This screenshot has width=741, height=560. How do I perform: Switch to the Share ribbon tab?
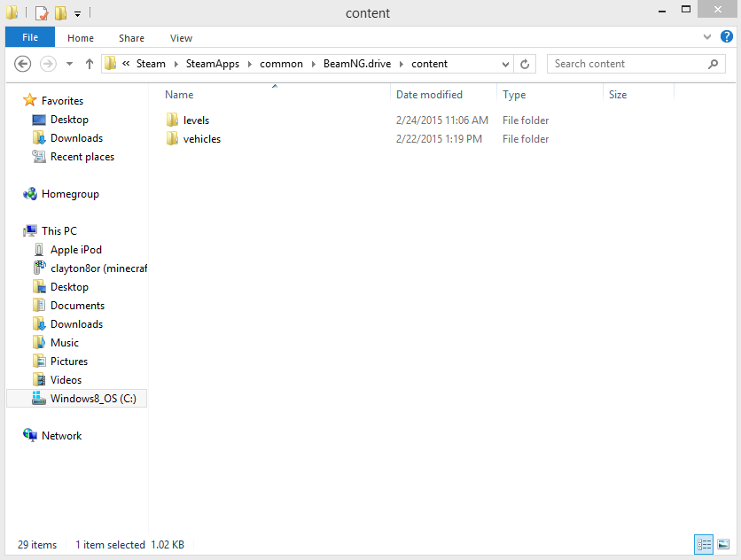[x=131, y=38]
